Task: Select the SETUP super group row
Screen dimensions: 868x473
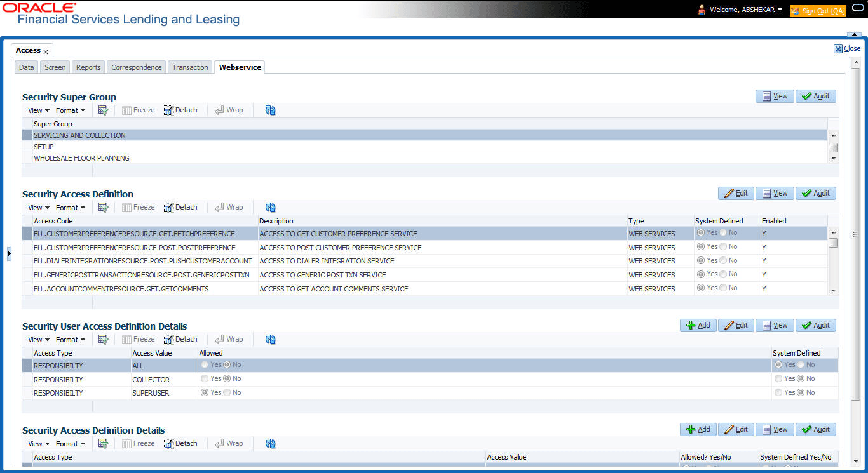Action: tap(424, 147)
